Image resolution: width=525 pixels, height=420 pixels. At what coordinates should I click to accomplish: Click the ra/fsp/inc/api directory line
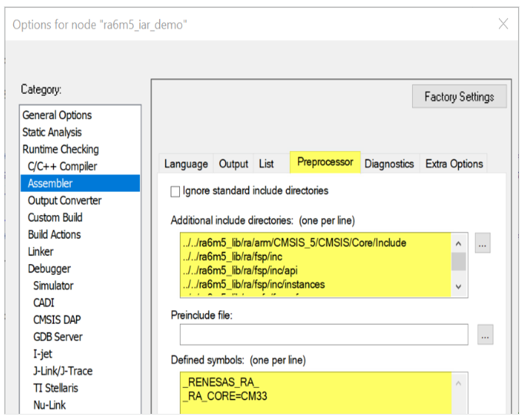(240, 270)
